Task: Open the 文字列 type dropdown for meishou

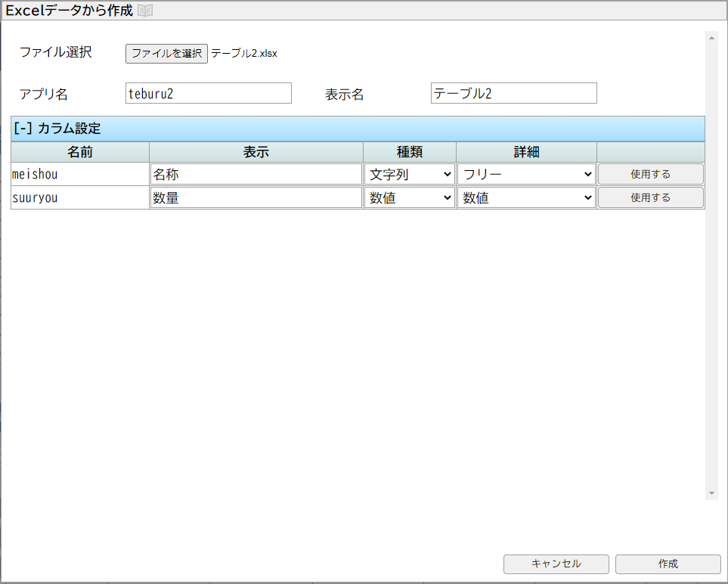Action: click(409, 174)
